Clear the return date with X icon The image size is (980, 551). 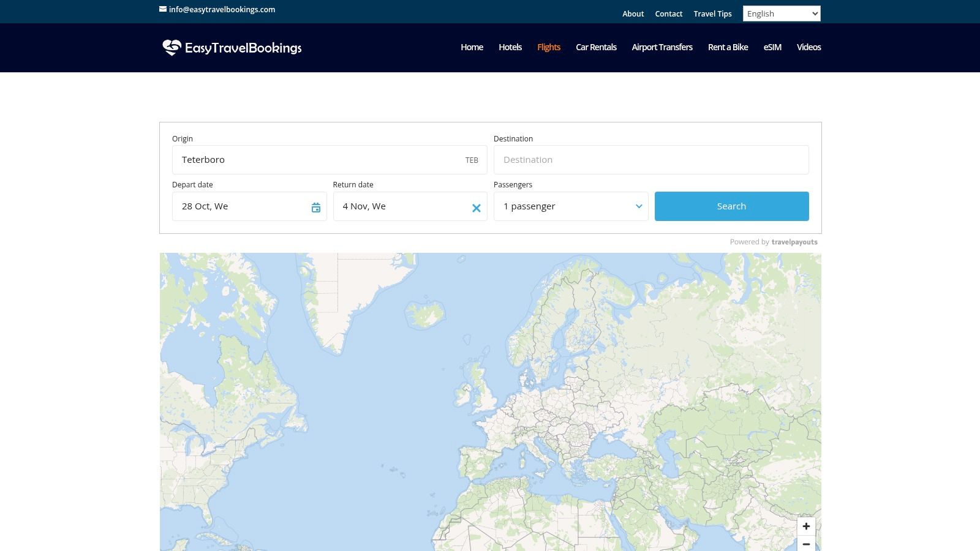tap(477, 208)
